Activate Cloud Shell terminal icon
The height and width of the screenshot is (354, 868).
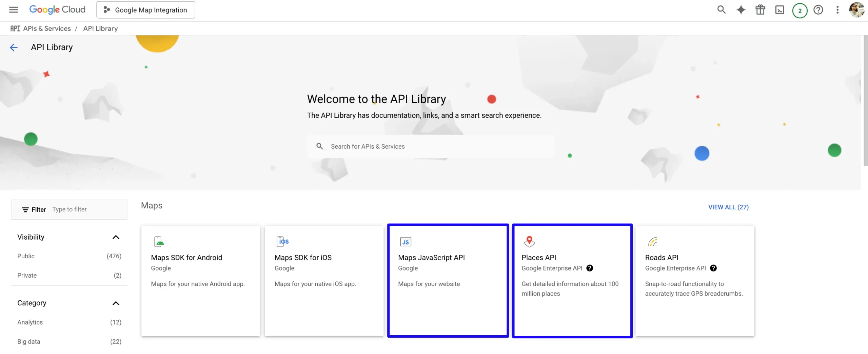[780, 10]
